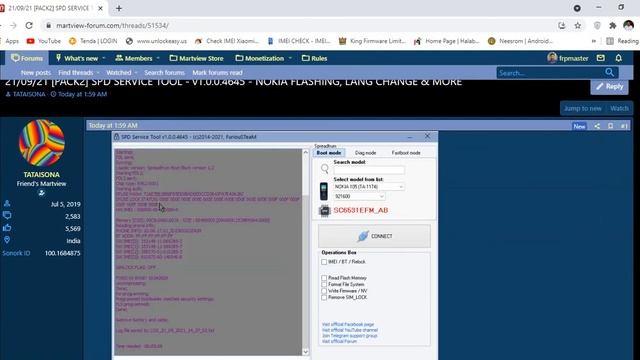Viewport: 640px width, 360px height.
Task: Open the King Firmware Limit bookmark
Action: pyautogui.click(x=372, y=41)
